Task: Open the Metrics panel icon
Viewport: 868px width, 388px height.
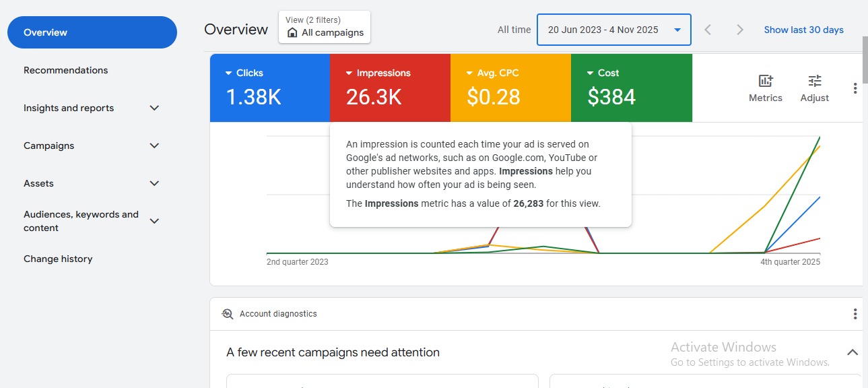Action: [x=765, y=88]
